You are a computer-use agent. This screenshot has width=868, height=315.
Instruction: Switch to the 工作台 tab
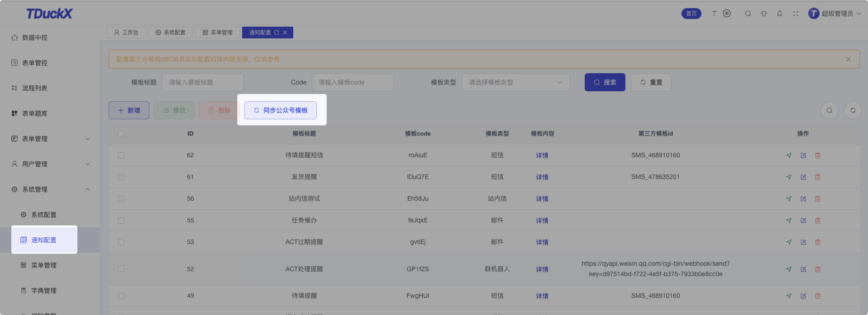pos(126,33)
